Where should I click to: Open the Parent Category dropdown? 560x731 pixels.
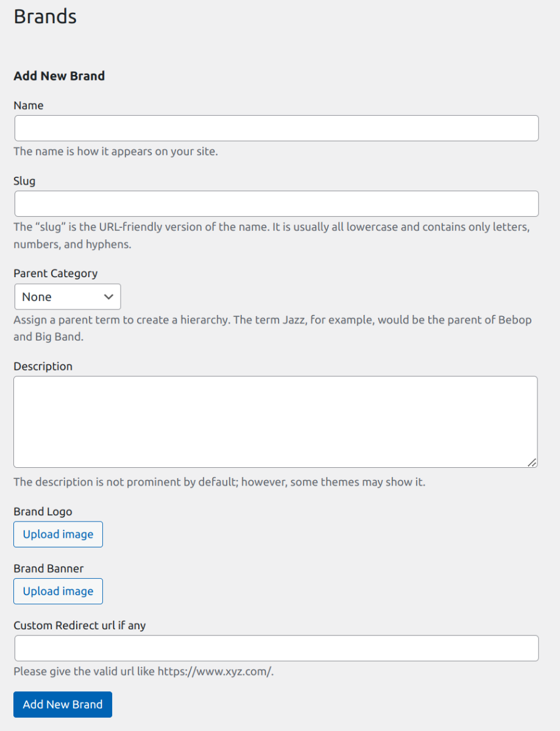tap(67, 297)
